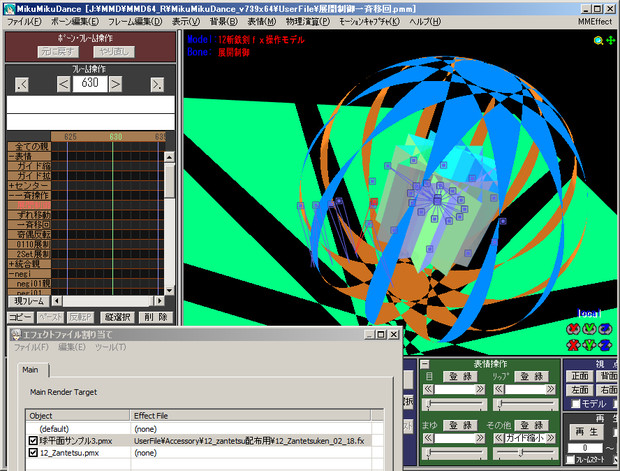
Task: Jump to next keyframe with >. button
Action: click(x=157, y=84)
